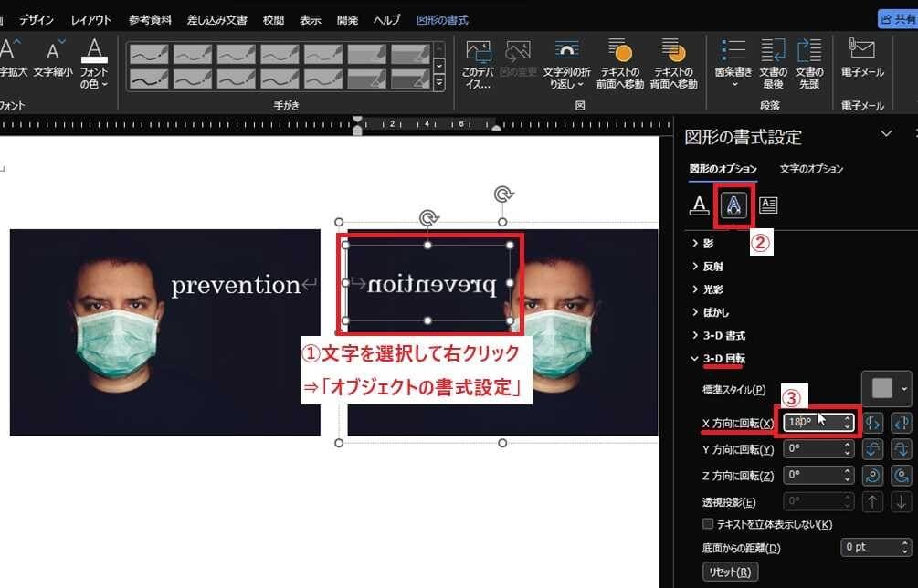The width and height of the screenshot is (918, 588).
Task: Click the テキストの背面へ移動 icon
Action: tap(673, 53)
